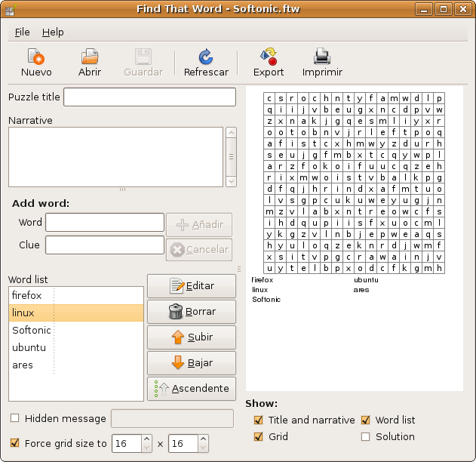Move word down with Bajar

coord(192,363)
